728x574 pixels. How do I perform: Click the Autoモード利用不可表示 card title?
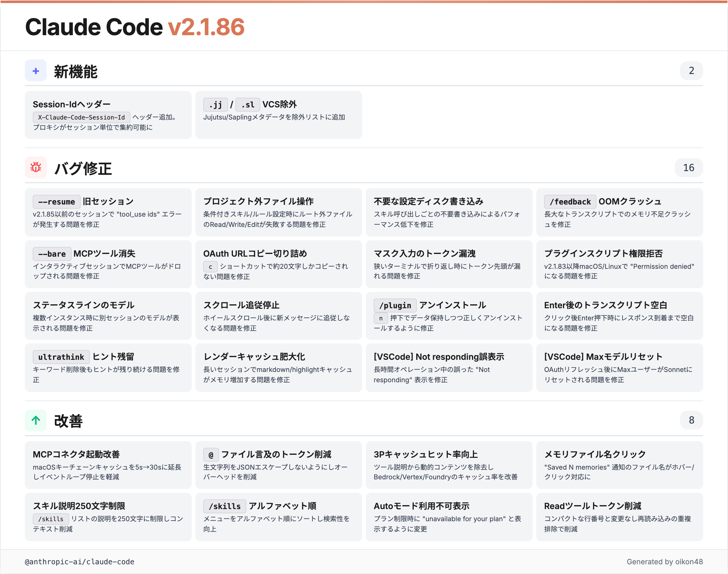421,506
